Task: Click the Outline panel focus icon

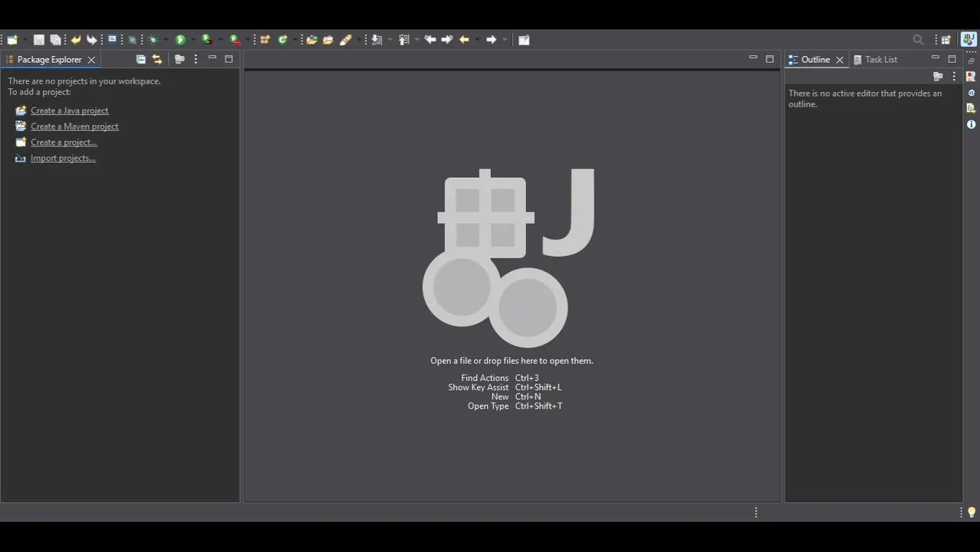Action: (938, 77)
